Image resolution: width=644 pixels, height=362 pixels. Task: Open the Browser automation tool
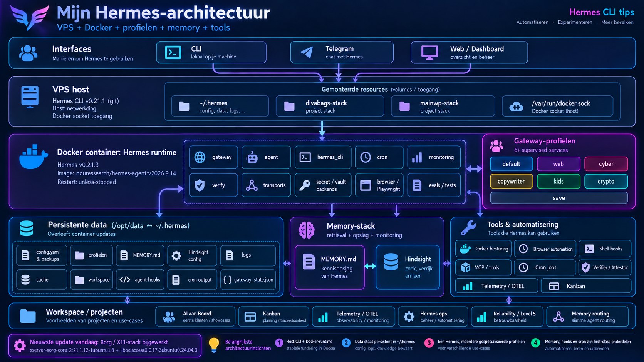(545, 249)
